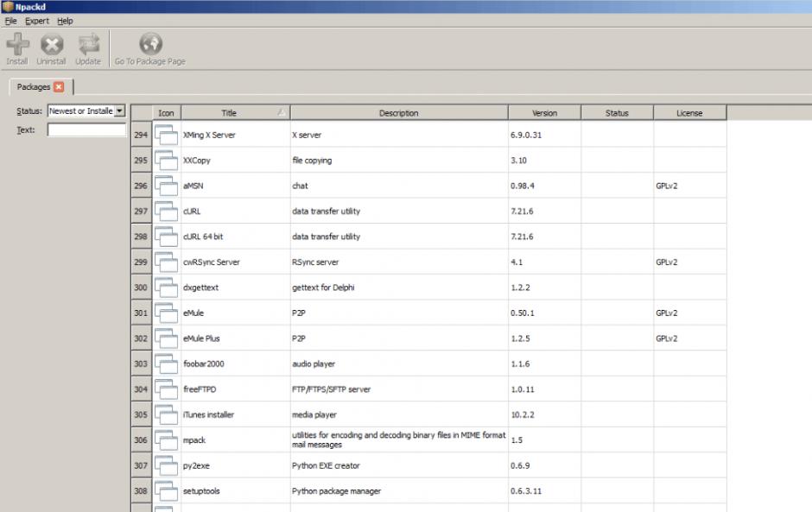The width and height of the screenshot is (812, 512).
Task: Click the cwRSync Server title cell
Action: (x=236, y=262)
